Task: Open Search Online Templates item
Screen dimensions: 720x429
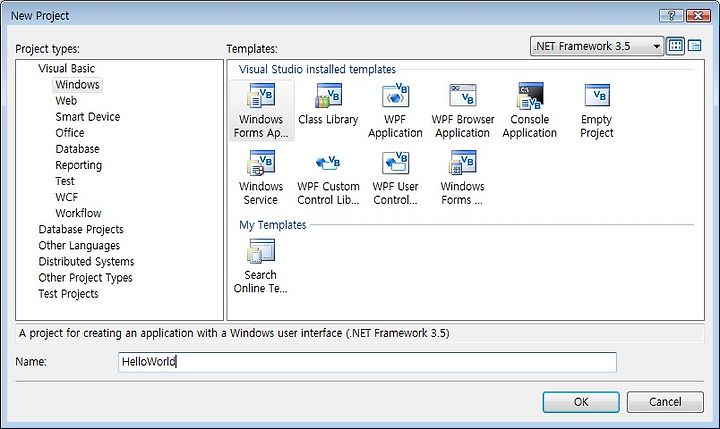Action: tap(260, 266)
